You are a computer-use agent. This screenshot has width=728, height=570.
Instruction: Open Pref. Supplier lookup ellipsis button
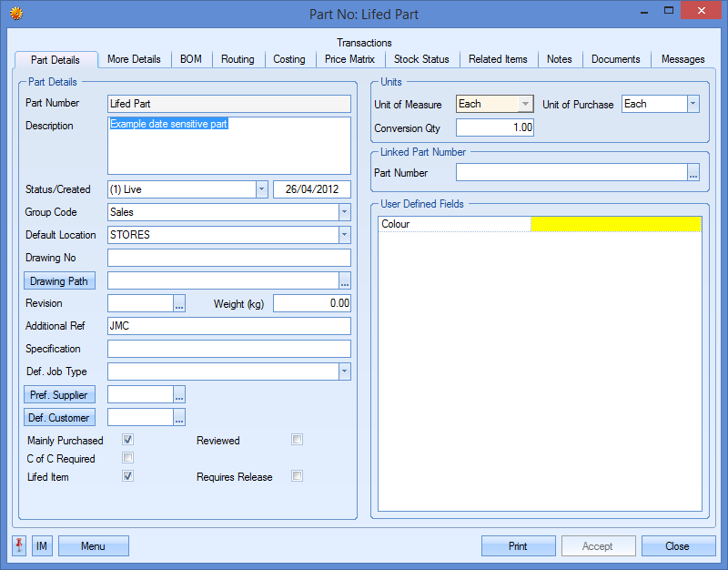[x=179, y=395]
